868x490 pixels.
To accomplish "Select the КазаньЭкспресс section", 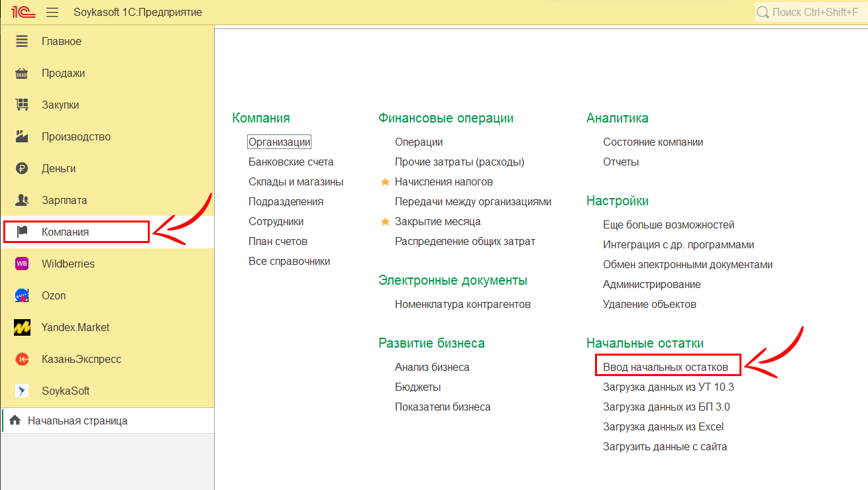I will 107,359.
